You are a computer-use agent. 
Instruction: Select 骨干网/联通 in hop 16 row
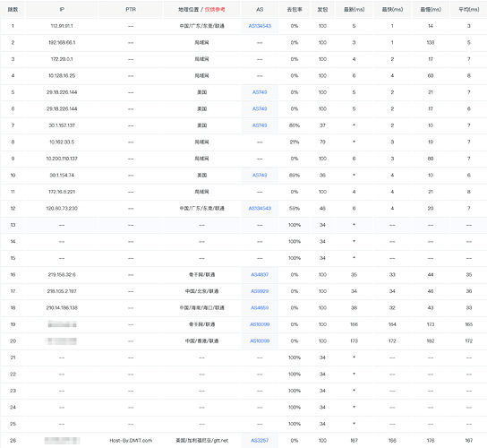click(202, 275)
